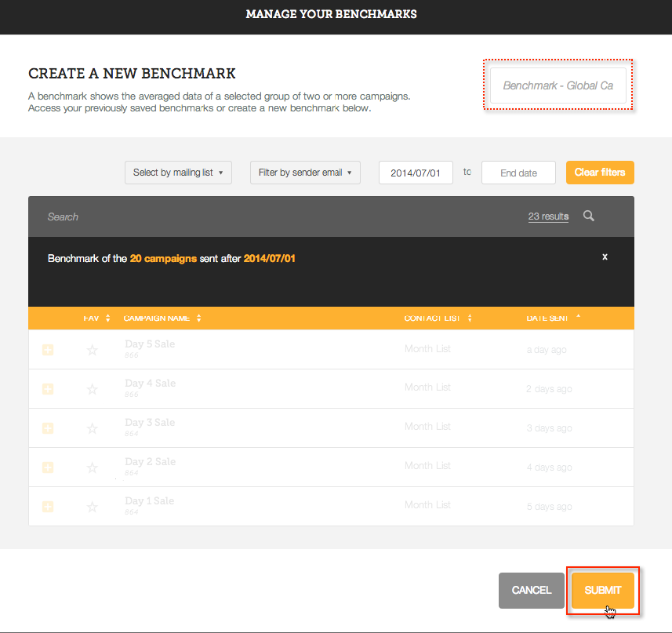Click the Cancel button
The image size is (672, 633).
click(x=532, y=590)
